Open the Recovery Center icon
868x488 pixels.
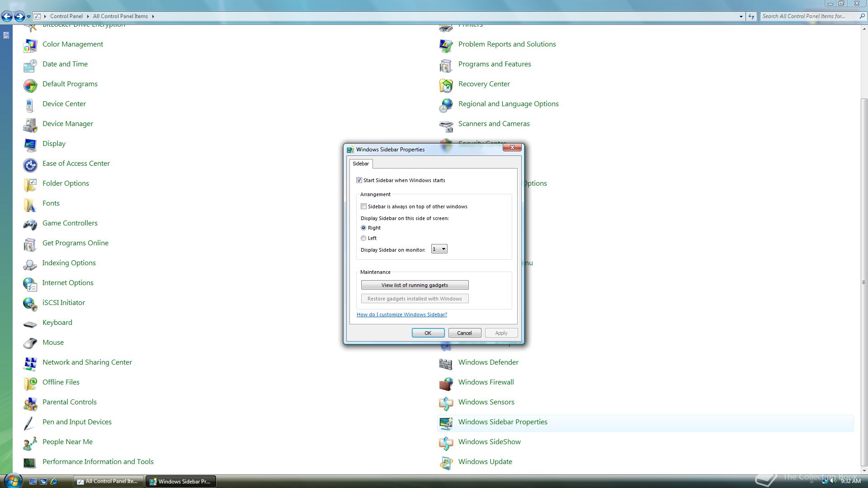(x=446, y=85)
